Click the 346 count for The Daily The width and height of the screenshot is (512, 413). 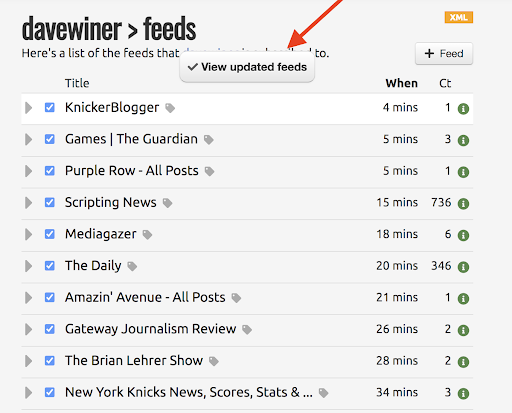click(x=441, y=266)
